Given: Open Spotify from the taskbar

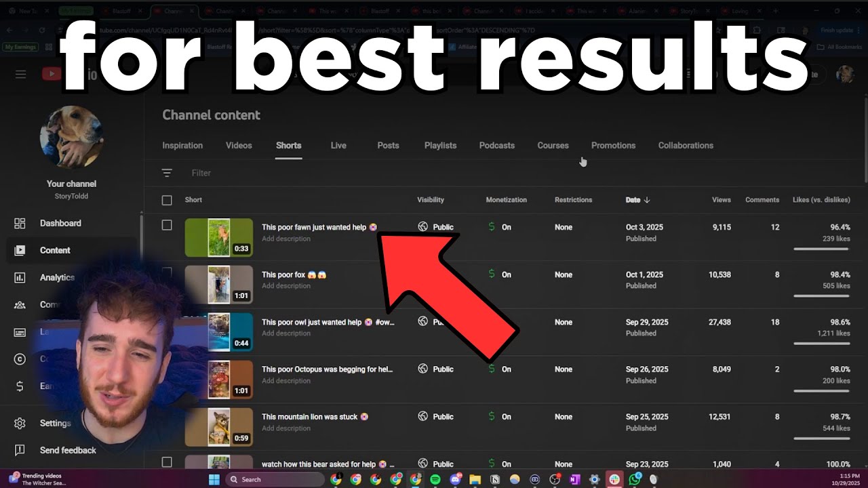Looking at the screenshot, I should click(x=435, y=479).
